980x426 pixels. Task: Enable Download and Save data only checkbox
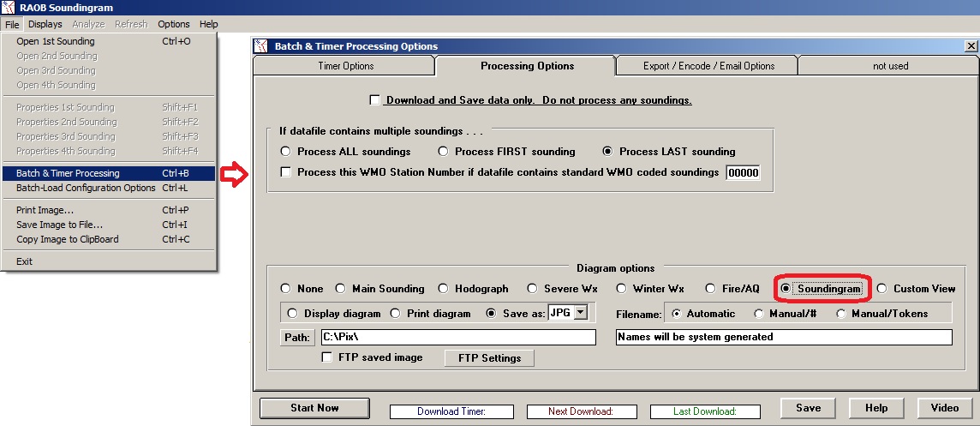375,100
